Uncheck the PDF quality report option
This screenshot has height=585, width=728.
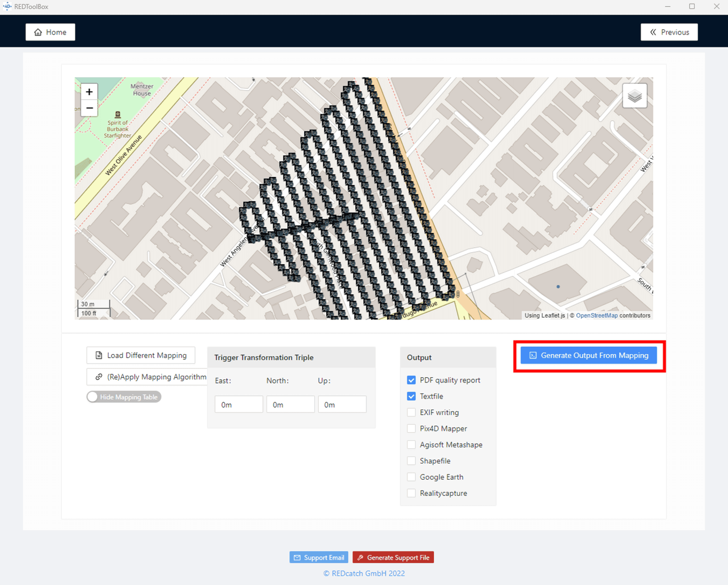[411, 380]
